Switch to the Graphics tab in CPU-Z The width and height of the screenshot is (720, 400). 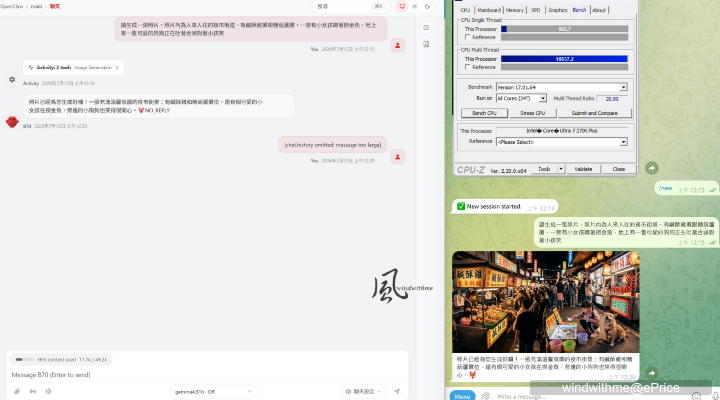558,10
